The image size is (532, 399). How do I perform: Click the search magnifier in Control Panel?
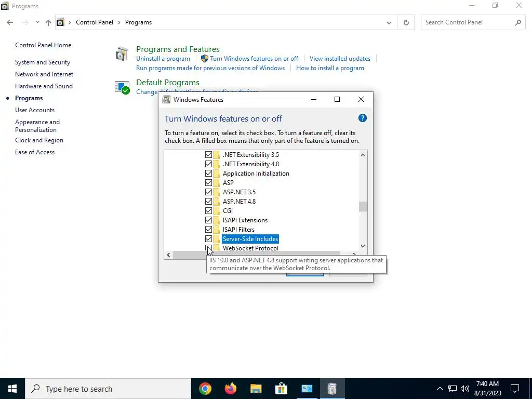point(518,22)
